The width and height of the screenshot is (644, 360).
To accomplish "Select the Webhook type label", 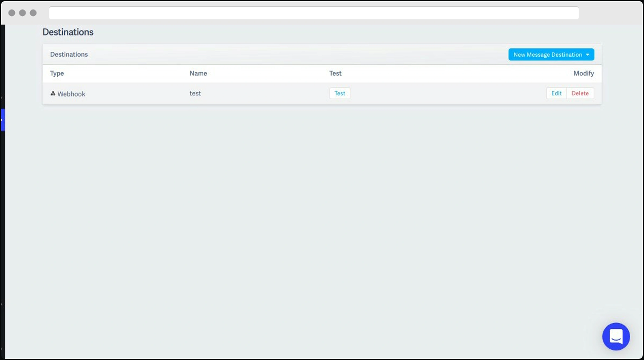I will coord(71,94).
